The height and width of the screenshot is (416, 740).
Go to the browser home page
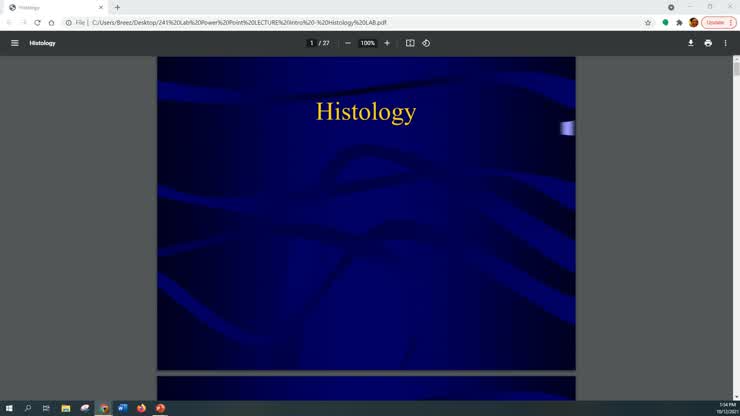pyautogui.click(x=52, y=22)
